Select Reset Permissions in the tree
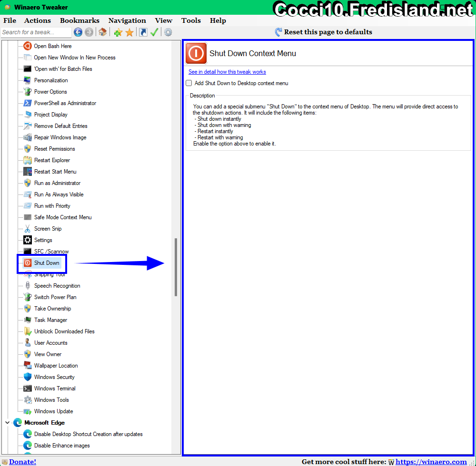 tap(55, 149)
